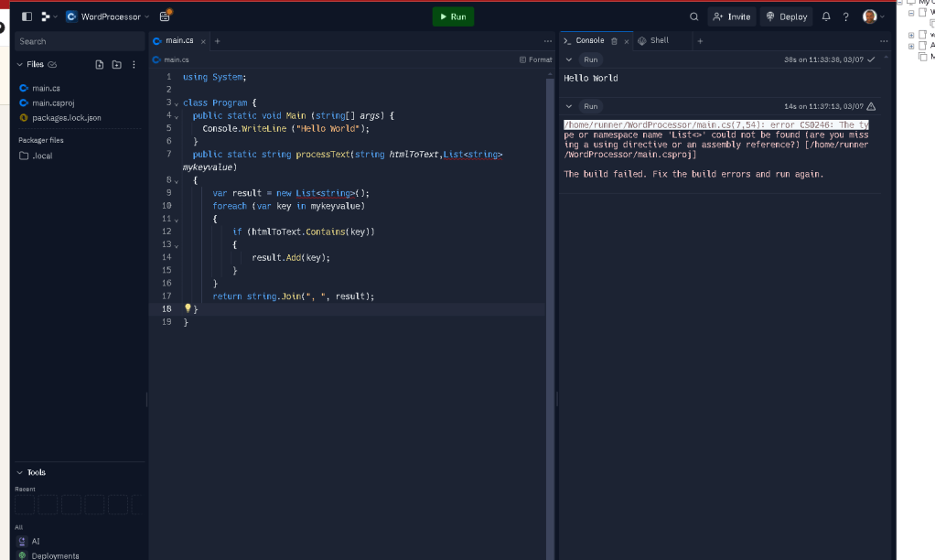
Task: Collapse the second failed Run output chevron
Action: tap(569, 106)
